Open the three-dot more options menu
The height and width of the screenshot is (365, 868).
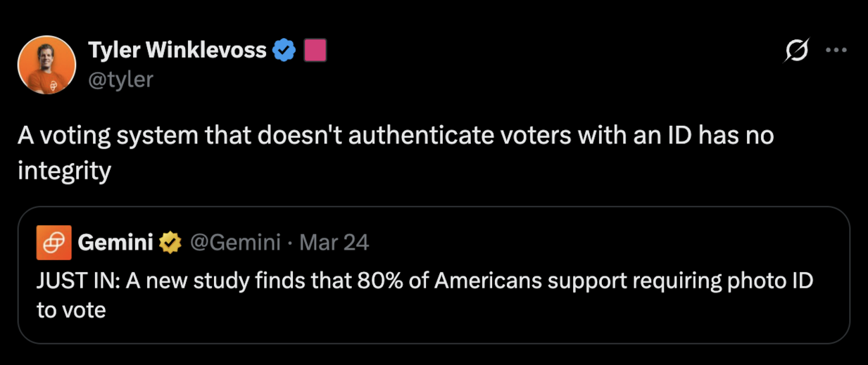(836, 51)
